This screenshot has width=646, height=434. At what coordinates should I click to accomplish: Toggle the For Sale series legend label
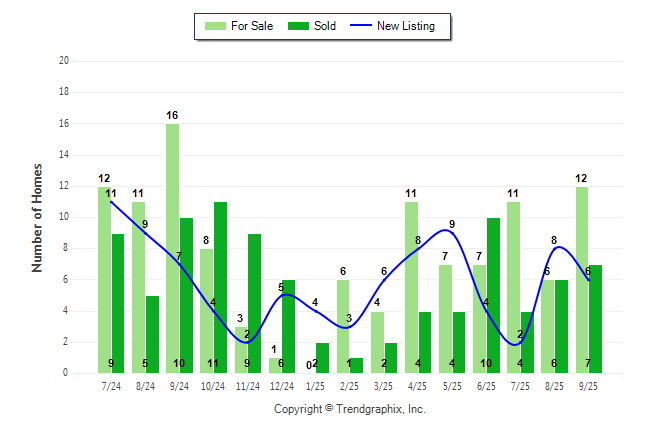click(251, 26)
